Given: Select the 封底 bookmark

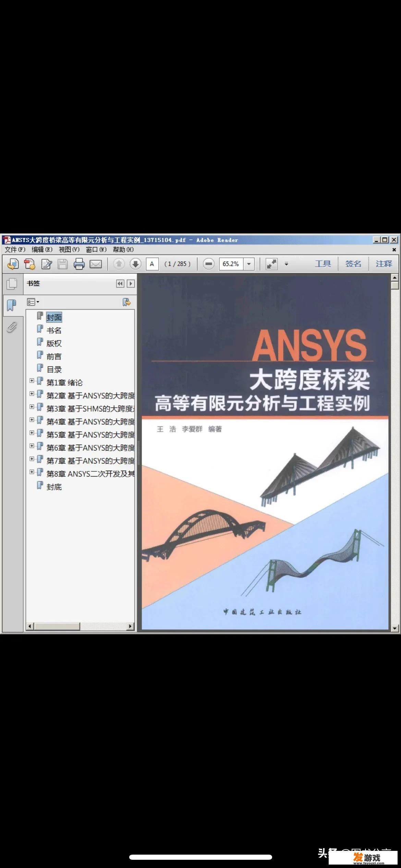Looking at the screenshot, I should click(54, 487).
